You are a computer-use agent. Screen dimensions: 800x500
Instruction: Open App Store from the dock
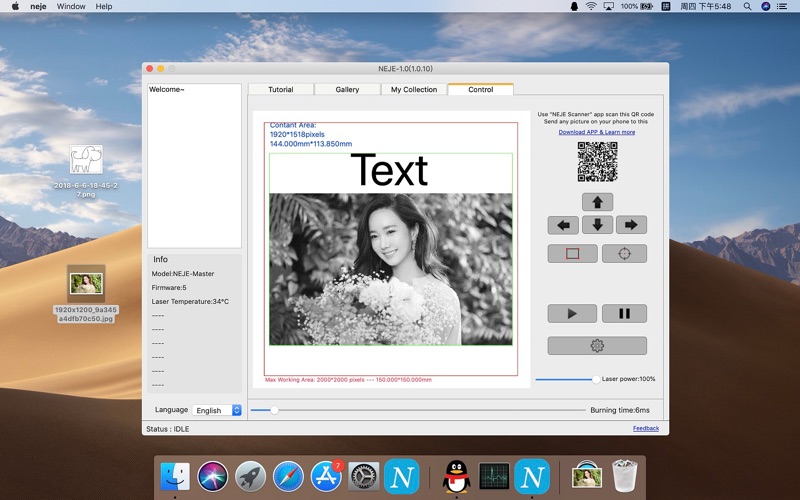pos(326,476)
